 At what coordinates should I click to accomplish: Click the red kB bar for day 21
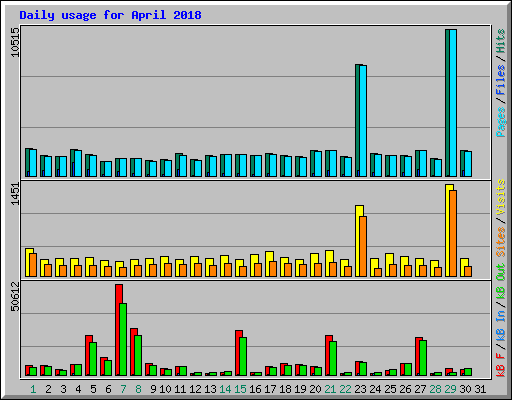(x=329, y=355)
